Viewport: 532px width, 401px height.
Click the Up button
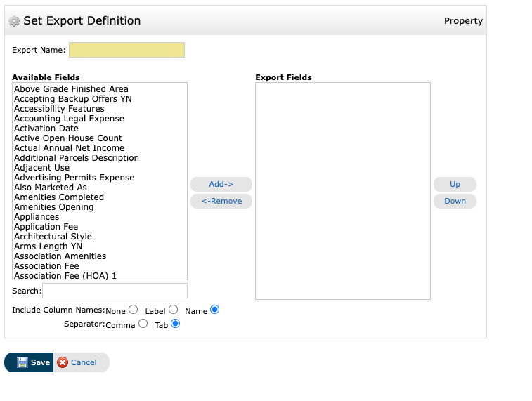pyautogui.click(x=455, y=184)
